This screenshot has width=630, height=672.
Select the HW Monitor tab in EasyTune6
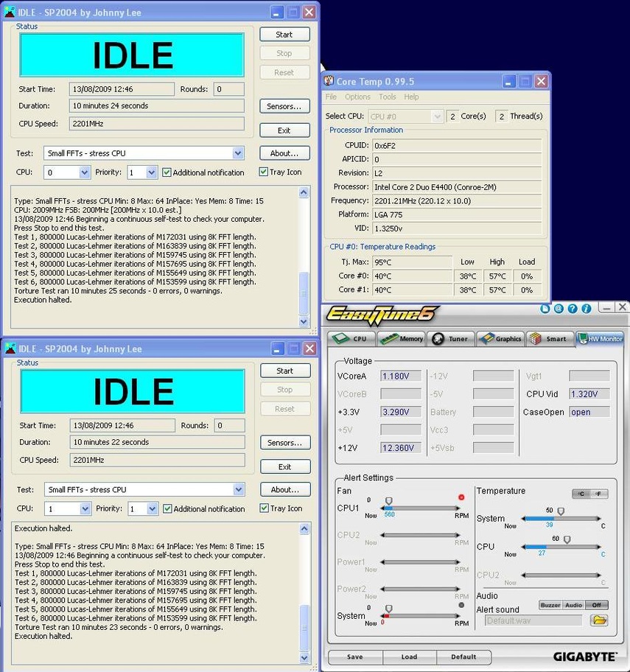tap(600, 338)
